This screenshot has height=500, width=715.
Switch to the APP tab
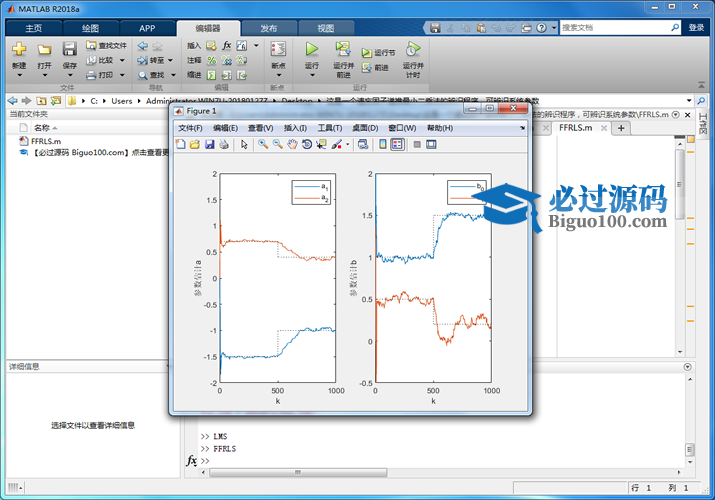coord(147,28)
